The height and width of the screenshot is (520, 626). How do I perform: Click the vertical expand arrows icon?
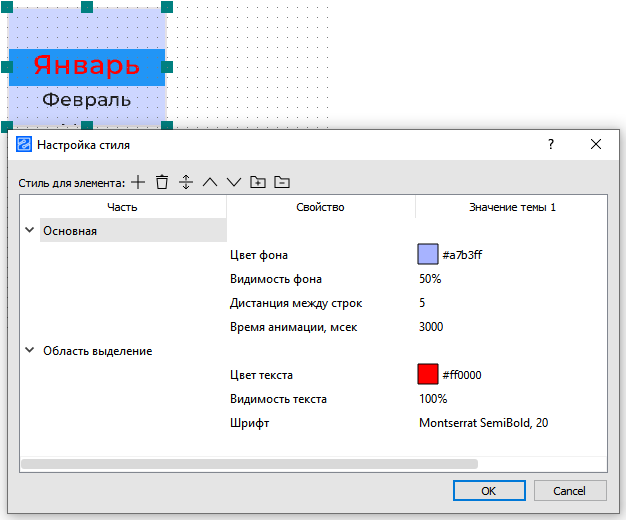coord(186,182)
